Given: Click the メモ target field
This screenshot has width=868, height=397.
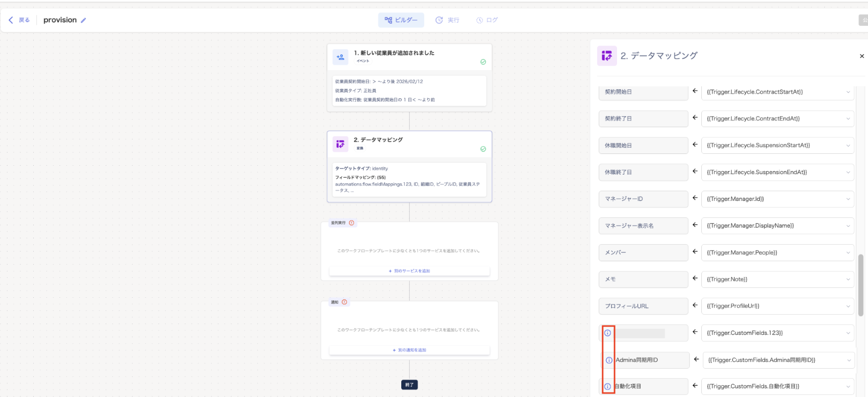Looking at the screenshot, I should [x=643, y=279].
